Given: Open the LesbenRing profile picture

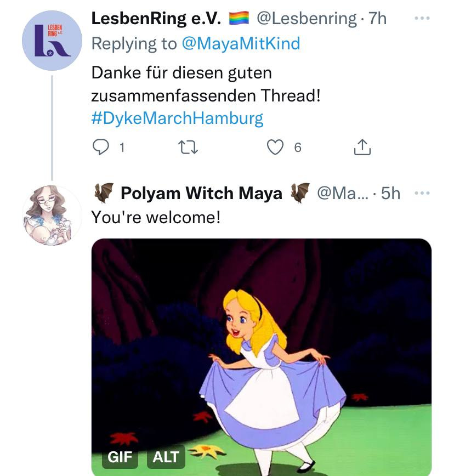Looking at the screenshot, I should (x=52, y=41).
